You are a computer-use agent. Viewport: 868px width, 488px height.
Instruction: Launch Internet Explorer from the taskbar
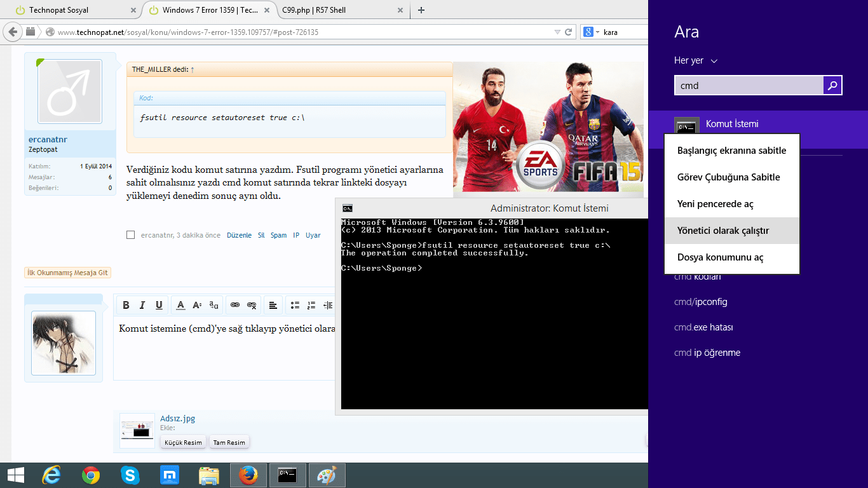pyautogui.click(x=51, y=475)
